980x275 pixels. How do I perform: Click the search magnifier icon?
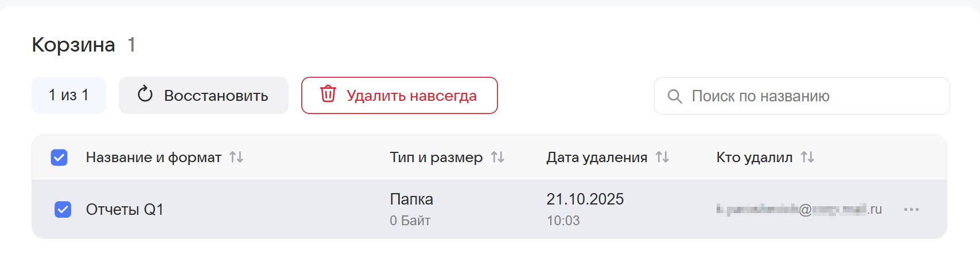pyautogui.click(x=675, y=96)
